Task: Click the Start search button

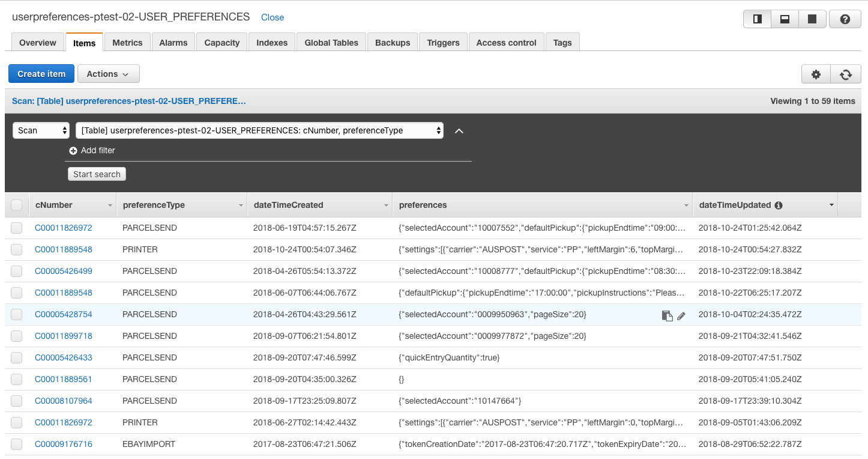Action: tap(97, 174)
